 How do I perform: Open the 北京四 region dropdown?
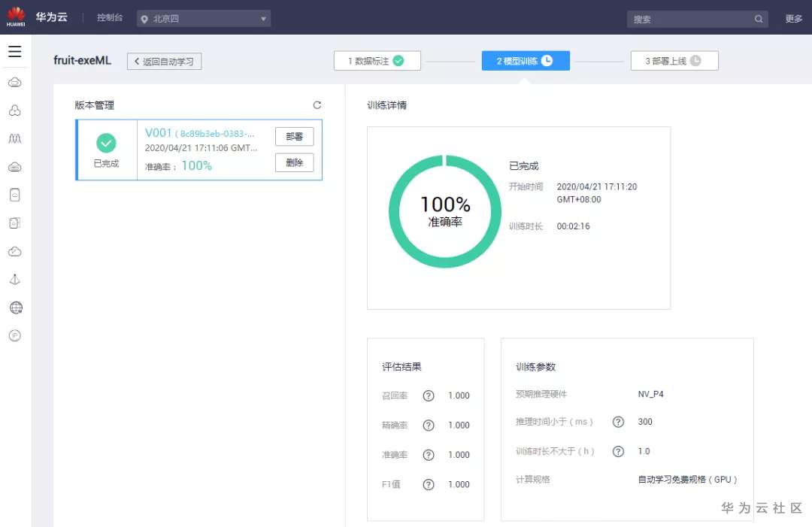204,19
